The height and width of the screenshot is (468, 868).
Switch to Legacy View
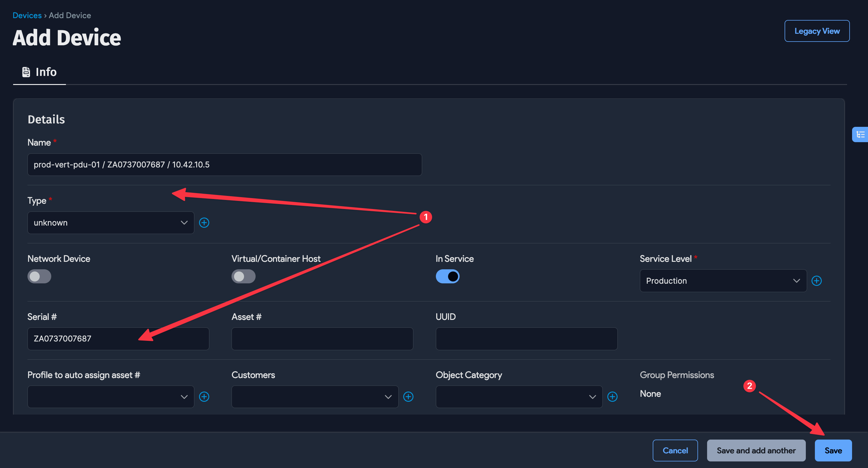pyautogui.click(x=817, y=31)
